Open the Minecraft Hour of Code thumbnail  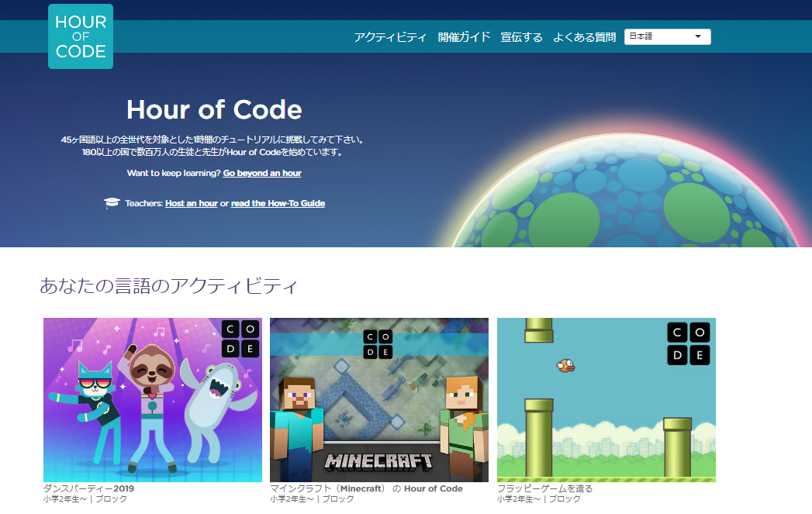click(379, 399)
